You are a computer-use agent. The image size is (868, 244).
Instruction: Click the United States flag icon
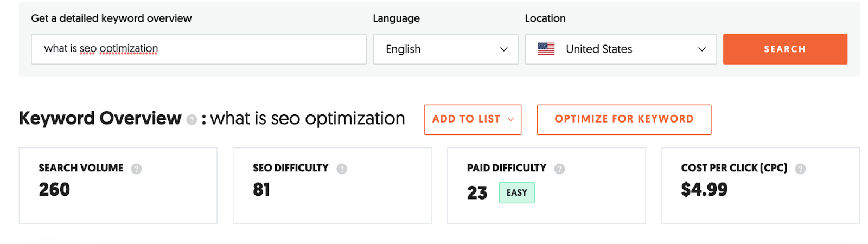pyautogui.click(x=546, y=49)
